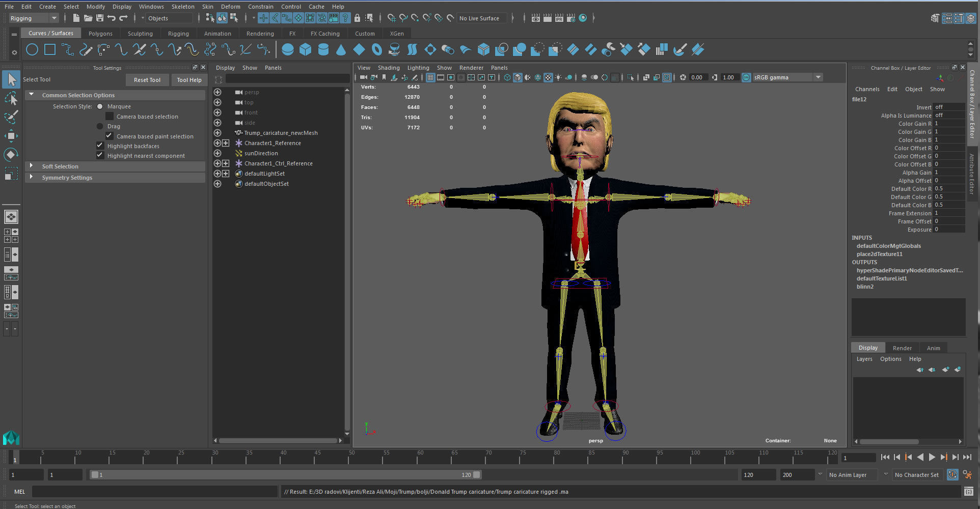980x509 pixels.
Task: Click the New Scene icon
Action: (x=76, y=18)
